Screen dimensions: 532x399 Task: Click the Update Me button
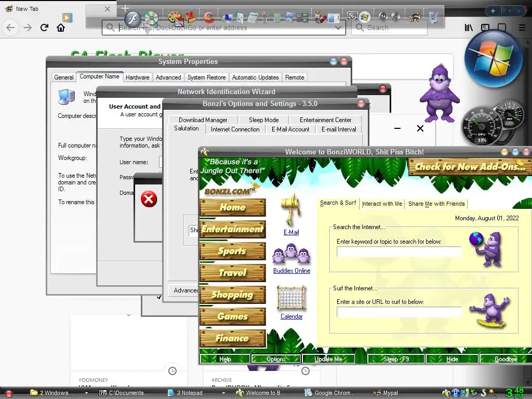tap(328, 359)
